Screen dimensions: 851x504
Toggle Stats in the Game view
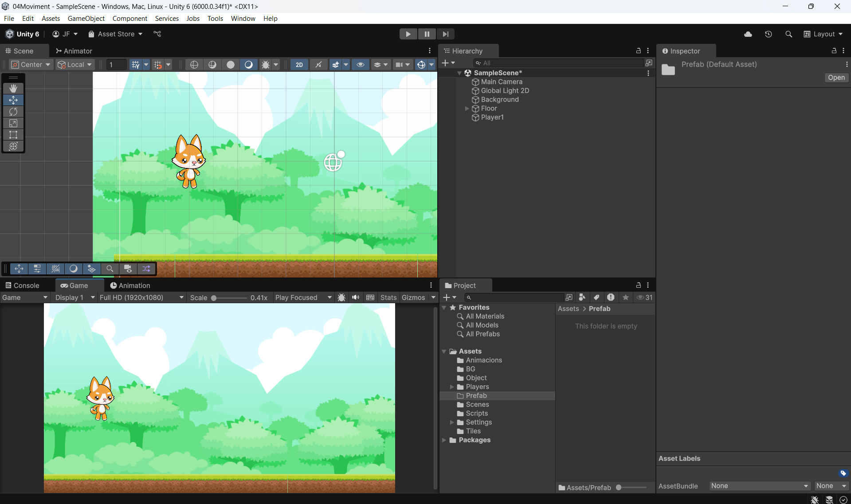388,297
